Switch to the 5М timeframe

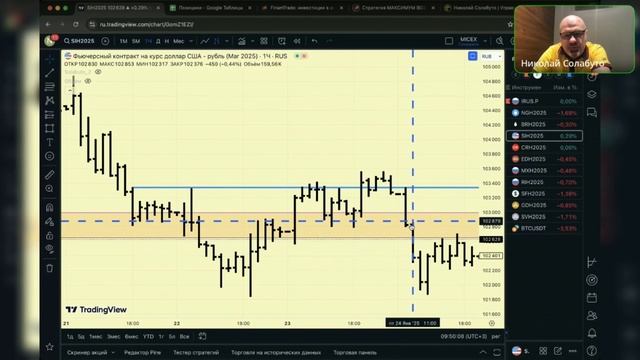[136, 41]
